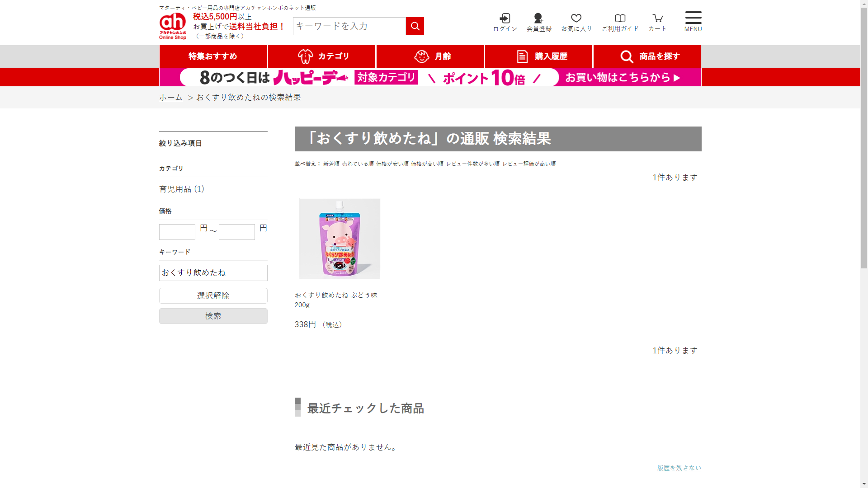Sort results by 価格が安い順
The image size is (868, 488).
pyautogui.click(x=392, y=164)
